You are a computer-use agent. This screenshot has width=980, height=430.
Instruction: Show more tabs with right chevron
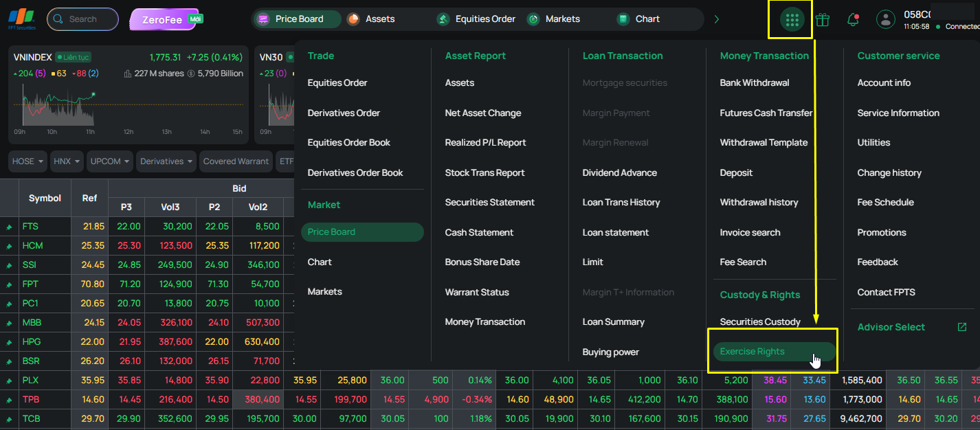click(x=717, y=19)
